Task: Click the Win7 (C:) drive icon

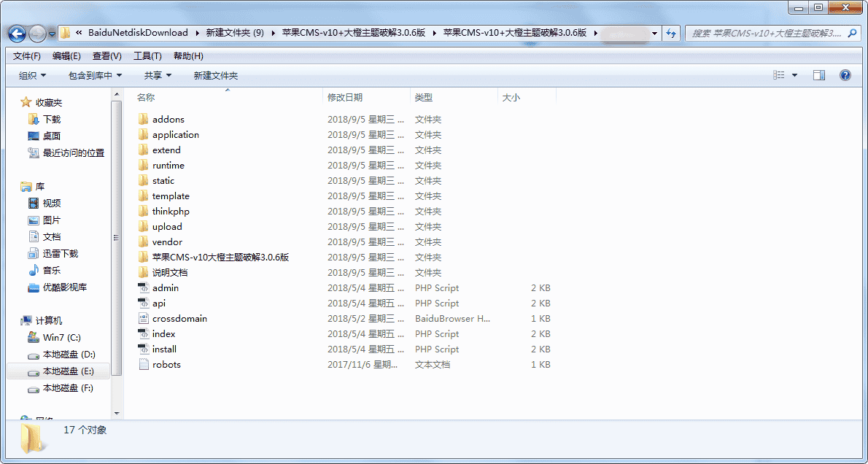Action: (x=34, y=337)
